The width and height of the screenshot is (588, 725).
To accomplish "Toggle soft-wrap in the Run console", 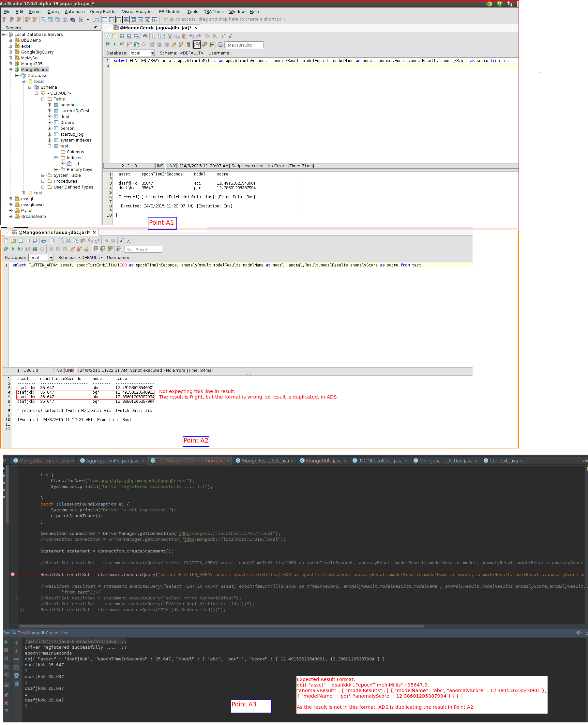I will [17, 659].
